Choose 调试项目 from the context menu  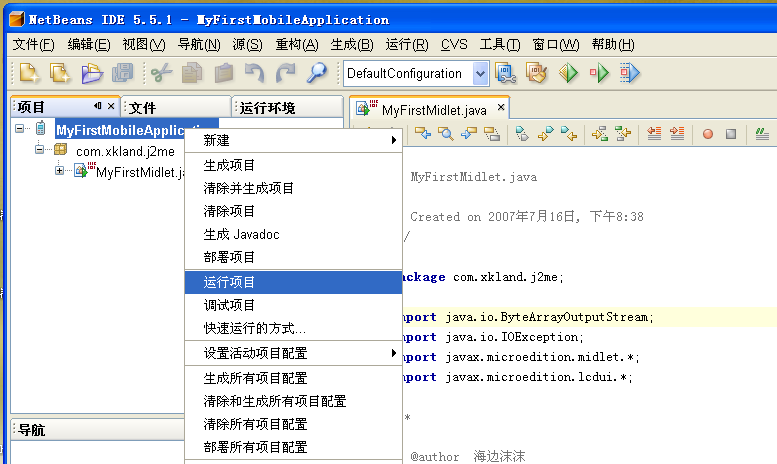coord(293,305)
